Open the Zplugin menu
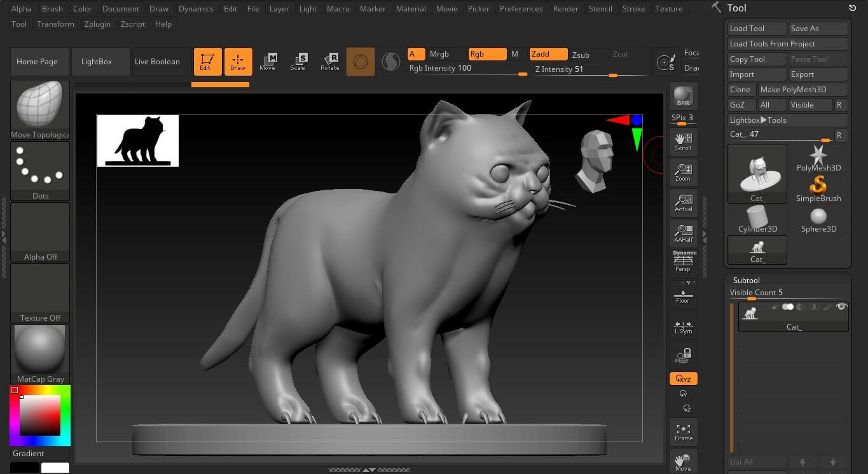Screen dimensions: 868x474 97,24
